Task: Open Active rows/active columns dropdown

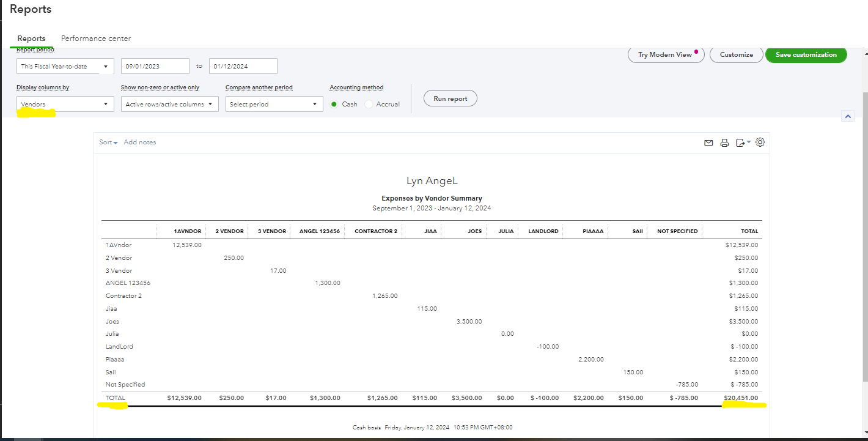Action: click(x=169, y=104)
